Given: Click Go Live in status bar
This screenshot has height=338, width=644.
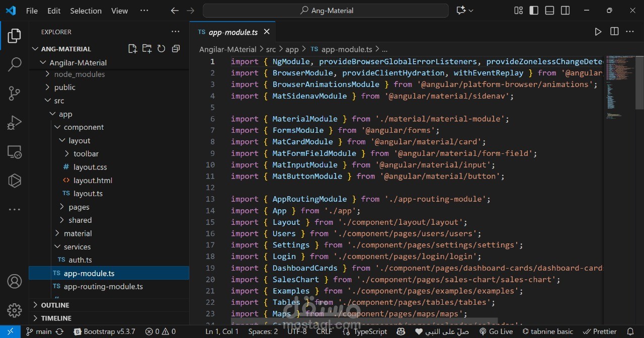Looking at the screenshot, I should 496,331.
